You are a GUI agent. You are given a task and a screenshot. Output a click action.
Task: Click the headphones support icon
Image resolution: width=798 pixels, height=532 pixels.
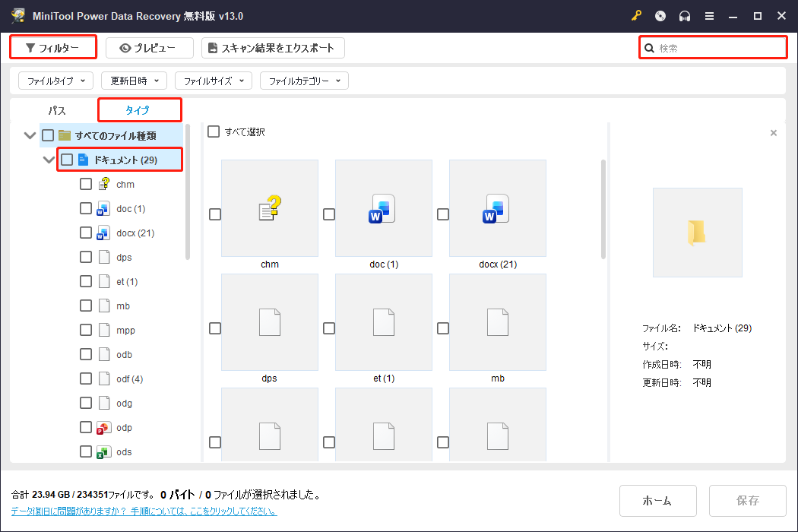685,16
